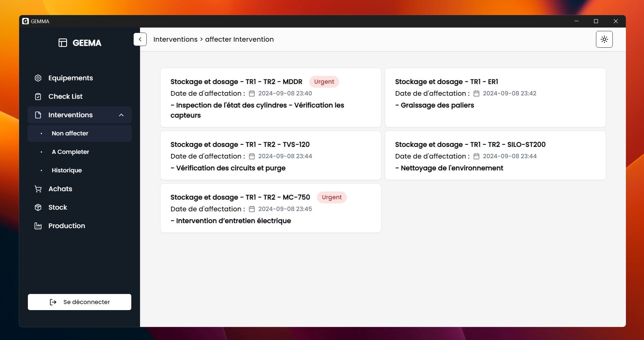Viewport: 644px width, 340px height.
Task: Toggle the light/dark theme button
Action: tap(604, 39)
